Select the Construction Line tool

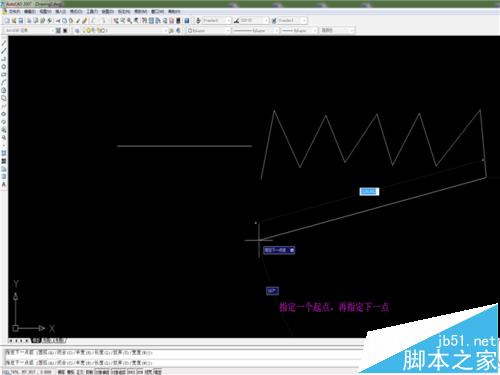pyautogui.click(x=4, y=51)
